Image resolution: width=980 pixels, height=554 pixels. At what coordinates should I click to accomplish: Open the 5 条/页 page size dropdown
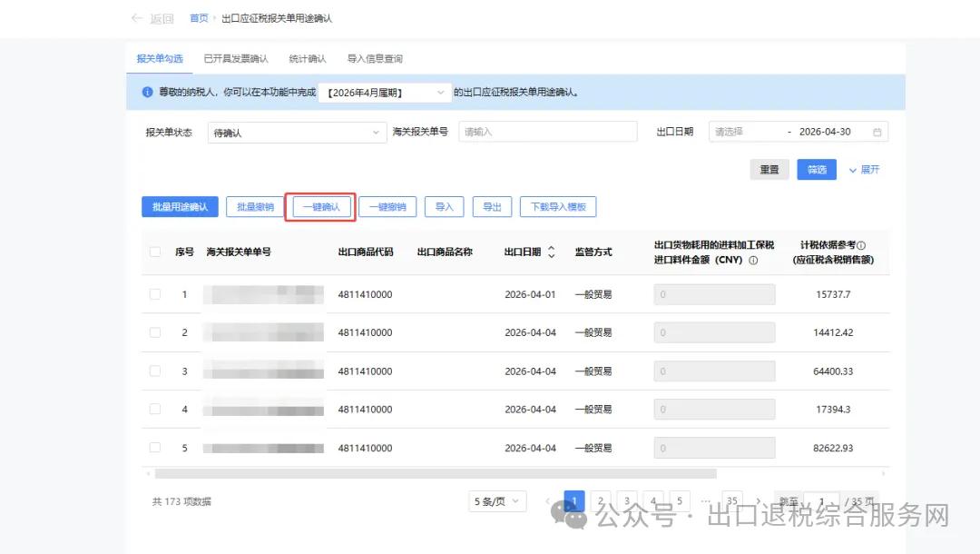[x=497, y=500]
